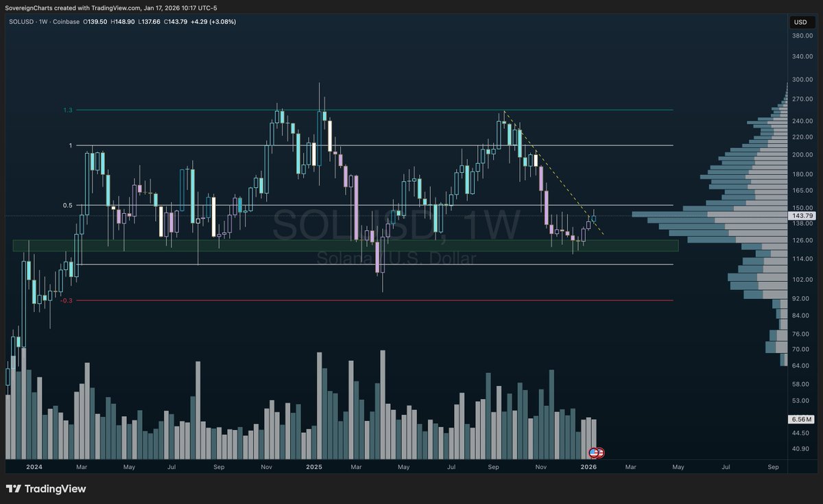Click the 2026 label on the time axis
This screenshot has width=823, height=504.
tap(588, 467)
